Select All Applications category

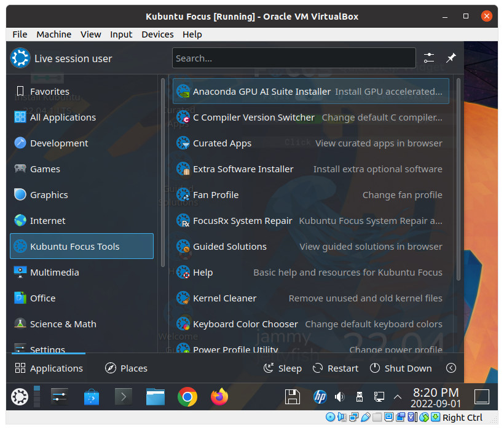point(82,117)
